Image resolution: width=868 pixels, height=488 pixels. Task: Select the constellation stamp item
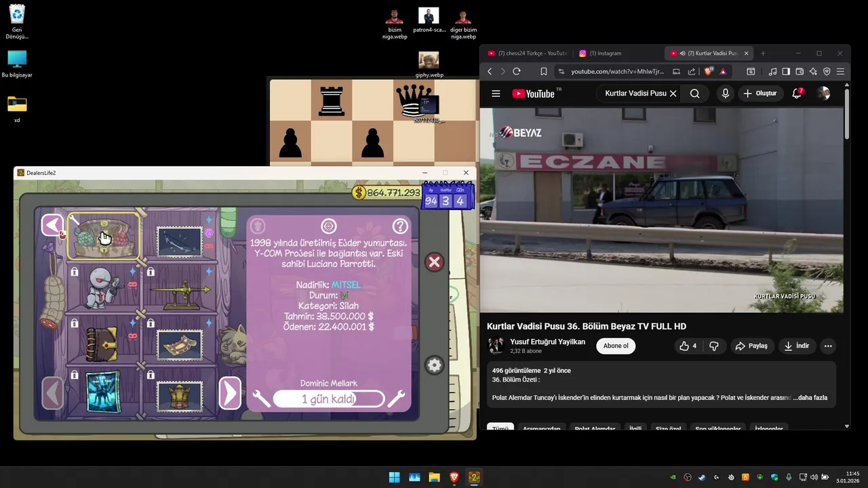180,242
